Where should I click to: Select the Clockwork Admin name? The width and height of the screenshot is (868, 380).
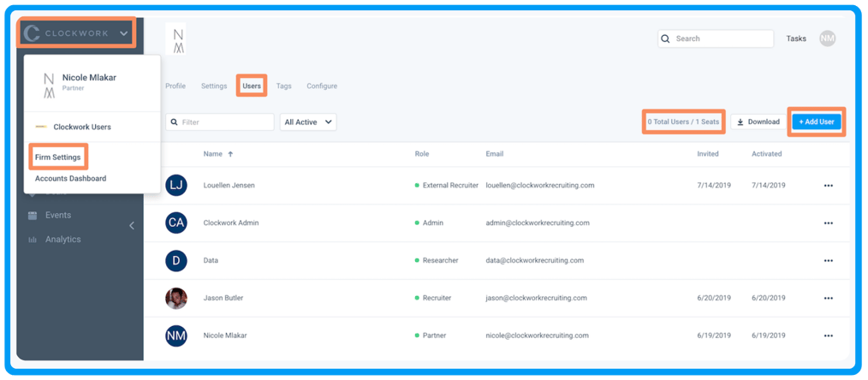[231, 223]
